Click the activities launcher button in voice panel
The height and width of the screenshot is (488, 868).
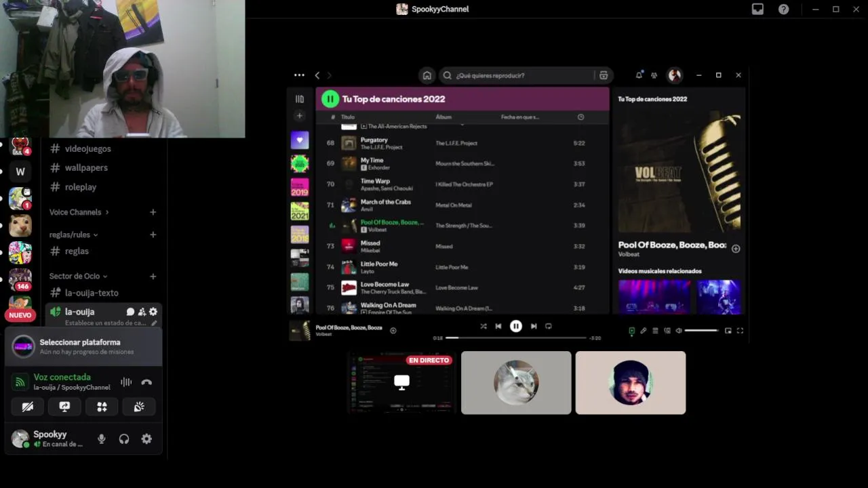102,407
